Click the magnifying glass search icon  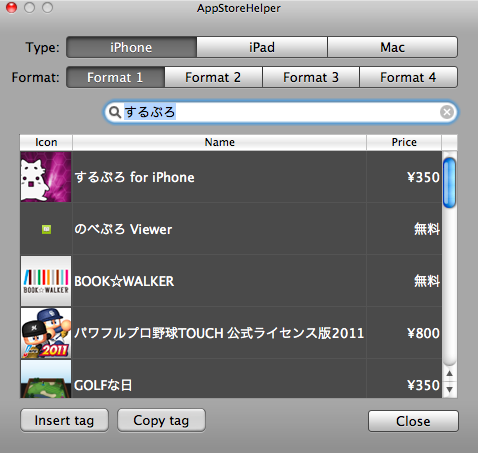point(115,112)
